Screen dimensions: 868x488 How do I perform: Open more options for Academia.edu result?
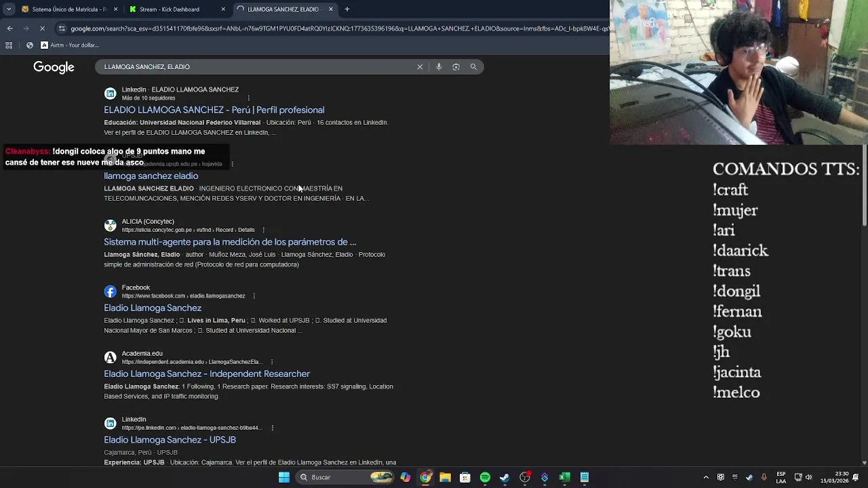(x=272, y=362)
